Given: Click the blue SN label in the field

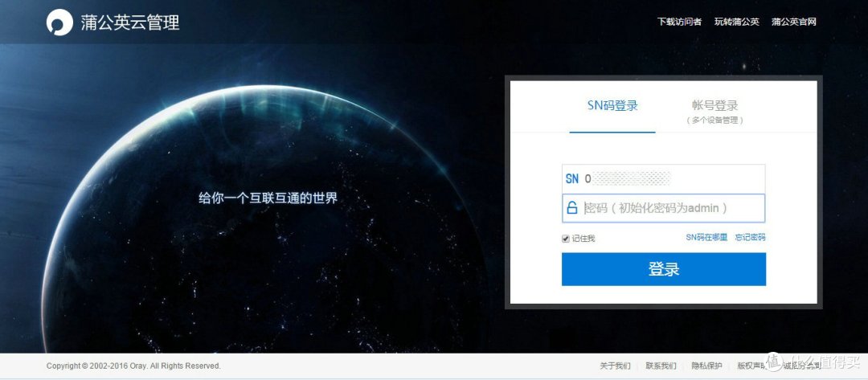Looking at the screenshot, I should 572,178.
